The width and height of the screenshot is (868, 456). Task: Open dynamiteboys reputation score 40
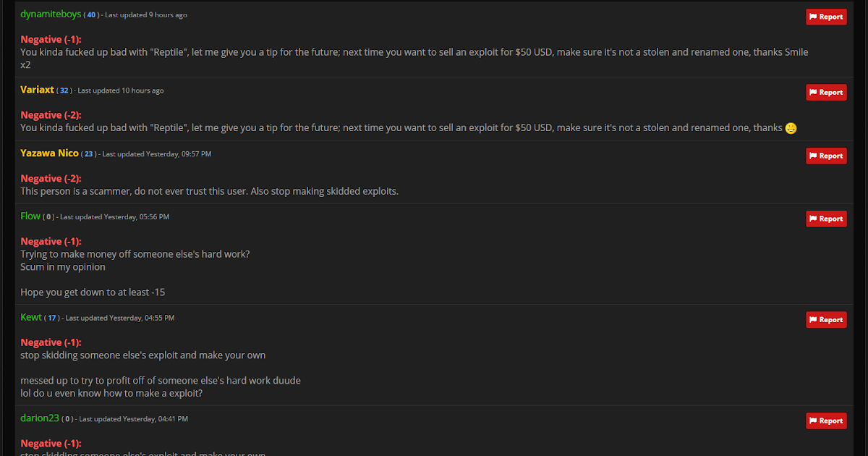point(91,15)
